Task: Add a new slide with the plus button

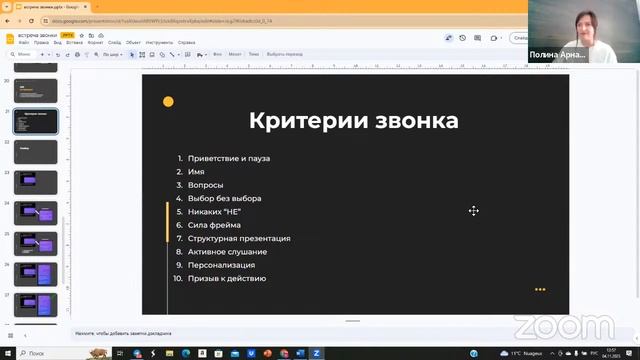Action: pos(42,54)
